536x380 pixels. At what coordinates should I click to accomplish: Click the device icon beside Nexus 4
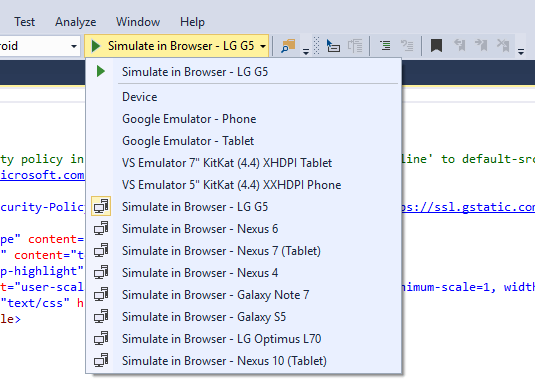[101, 272]
